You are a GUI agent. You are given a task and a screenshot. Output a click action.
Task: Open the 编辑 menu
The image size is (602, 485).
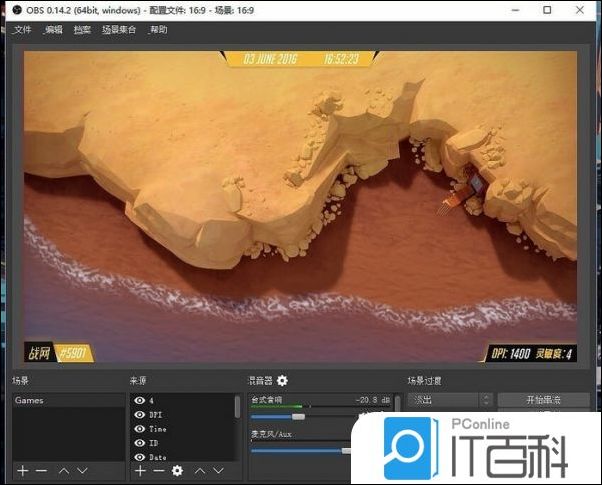53,30
